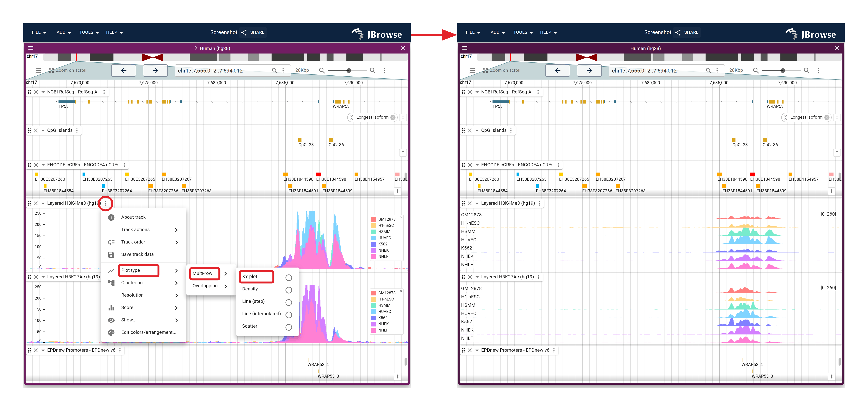Open TOOLS menu in left window
Screen dimensions: 868x411
(89, 32)
